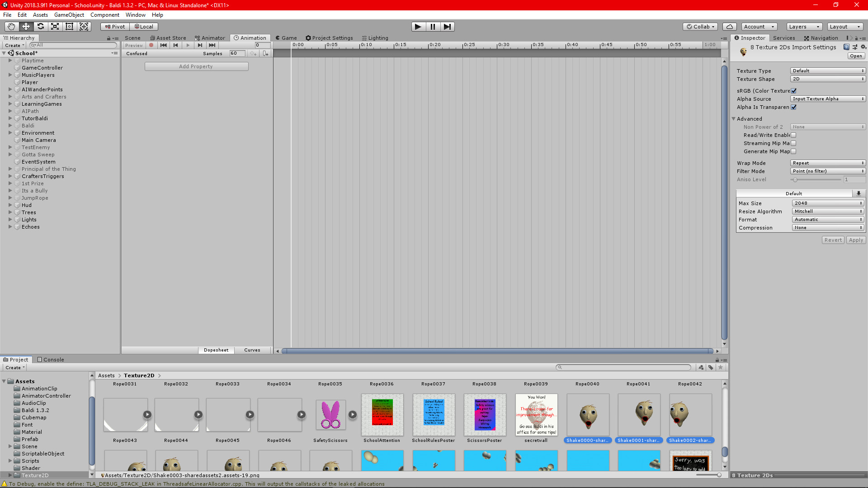Image resolution: width=868 pixels, height=488 pixels.
Task: Select the Rotate tool
Action: 40,27
